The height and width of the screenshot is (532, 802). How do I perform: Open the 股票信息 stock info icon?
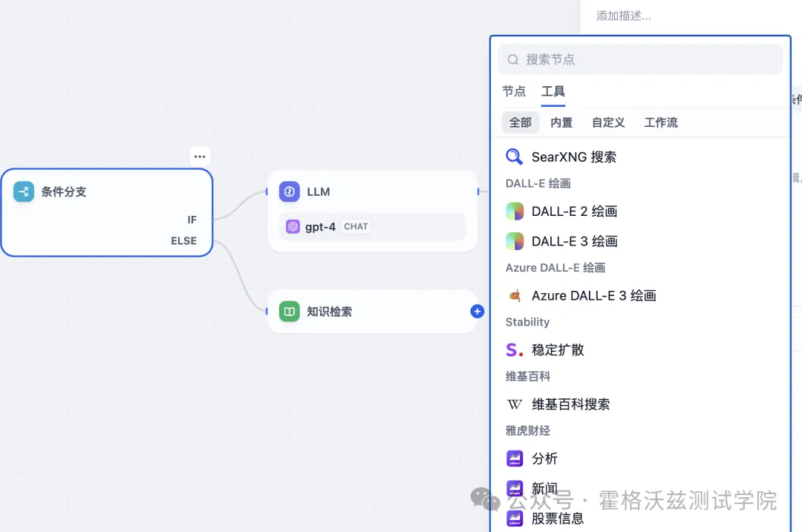point(515,518)
